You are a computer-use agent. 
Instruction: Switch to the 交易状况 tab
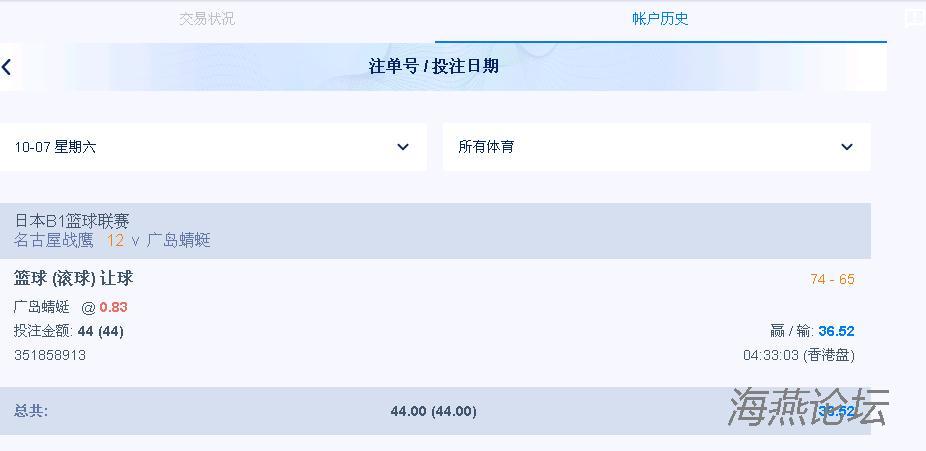point(207,19)
